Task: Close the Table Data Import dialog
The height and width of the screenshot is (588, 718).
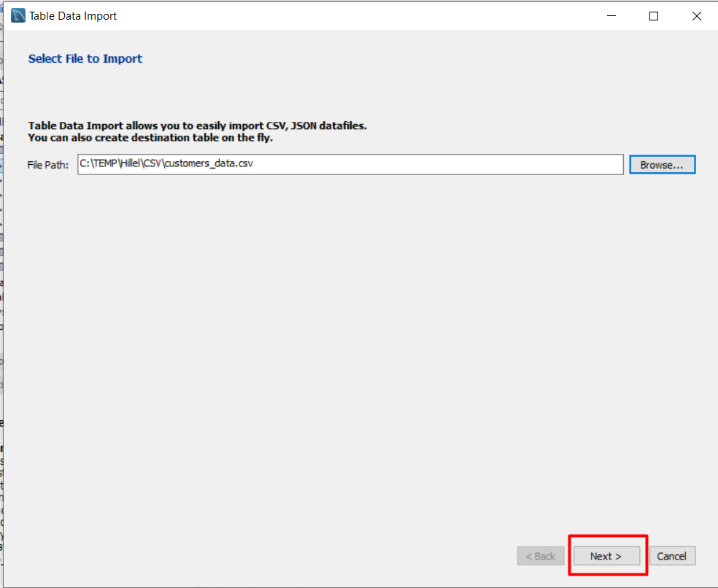Action: point(697,16)
